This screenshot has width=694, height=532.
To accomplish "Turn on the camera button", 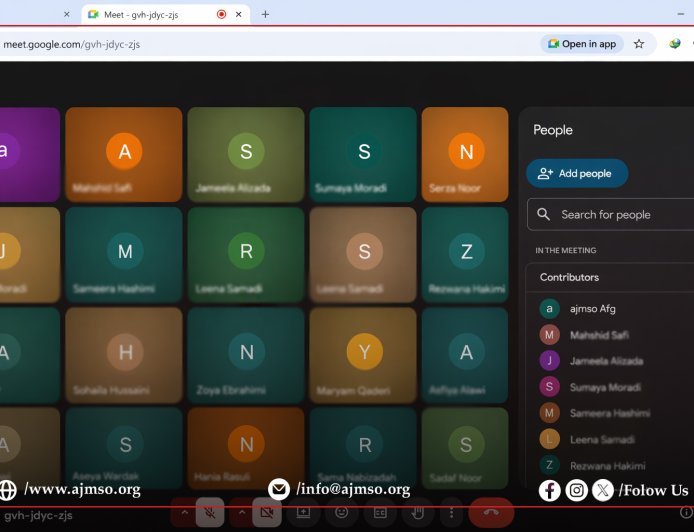I will (x=266, y=512).
